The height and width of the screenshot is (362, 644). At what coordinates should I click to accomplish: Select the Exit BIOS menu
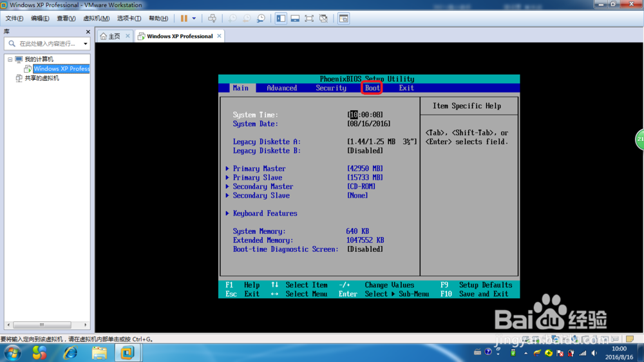tap(406, 88)
